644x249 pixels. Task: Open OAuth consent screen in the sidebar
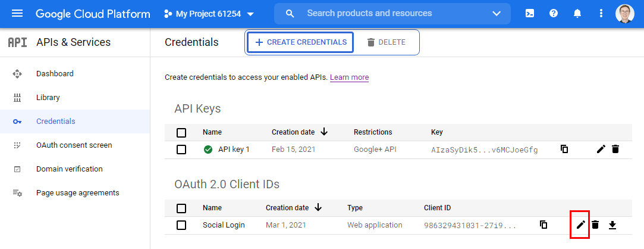coord(75,145)
